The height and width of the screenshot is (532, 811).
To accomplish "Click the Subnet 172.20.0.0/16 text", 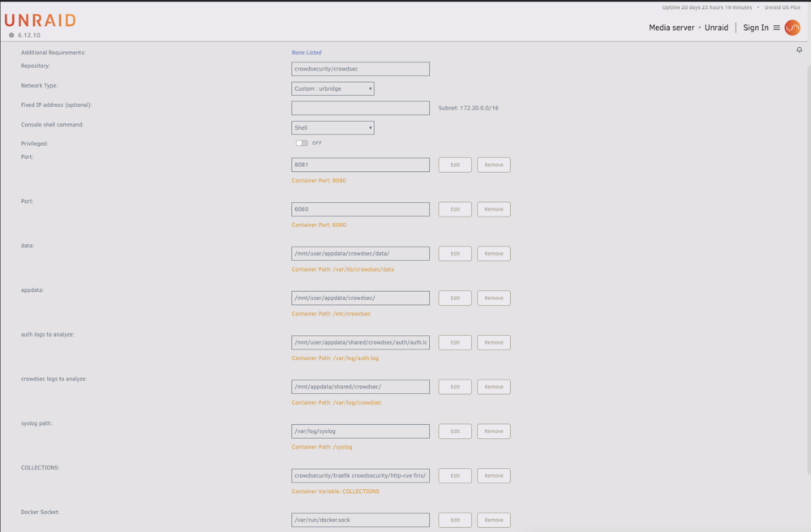I will pyautogui.click(x=468, y=108).
